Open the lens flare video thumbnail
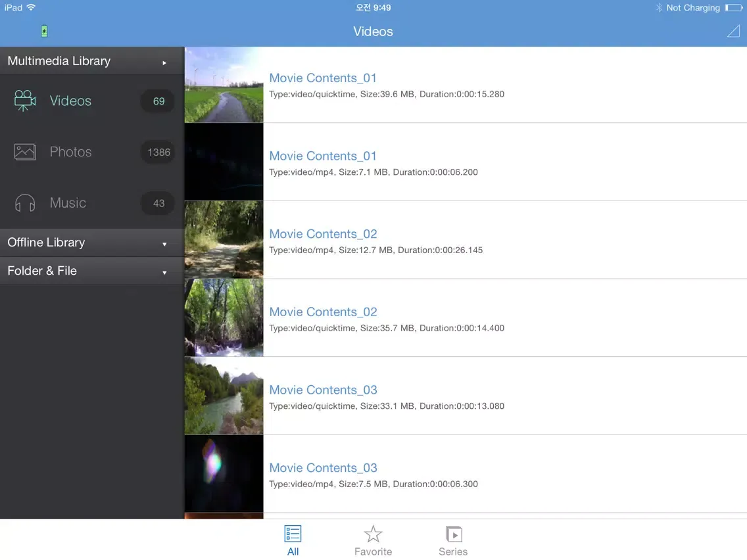Screen dimensions: 747x560 click(224, 474)
